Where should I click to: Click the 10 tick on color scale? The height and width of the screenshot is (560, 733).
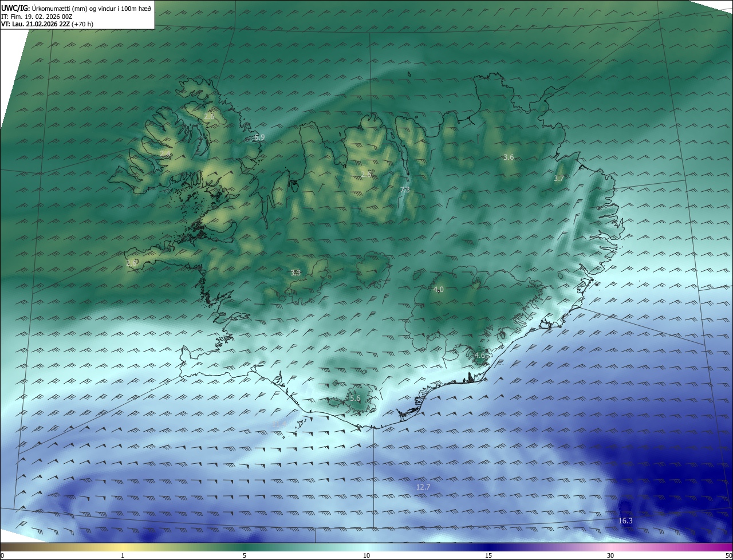click(366, 555)
